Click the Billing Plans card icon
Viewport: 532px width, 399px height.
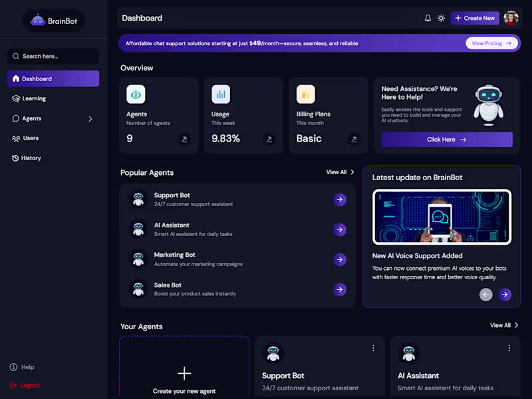point(306,94)
